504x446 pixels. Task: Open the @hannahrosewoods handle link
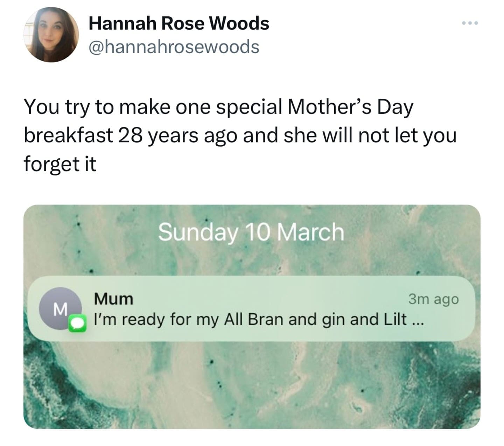tap(174, 47)
